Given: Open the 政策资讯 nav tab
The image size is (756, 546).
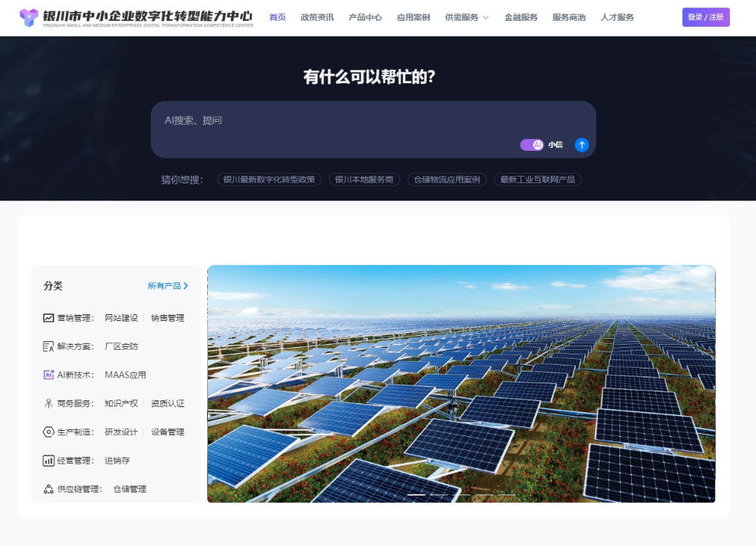Looking at the screenshot, I should 317,17.
